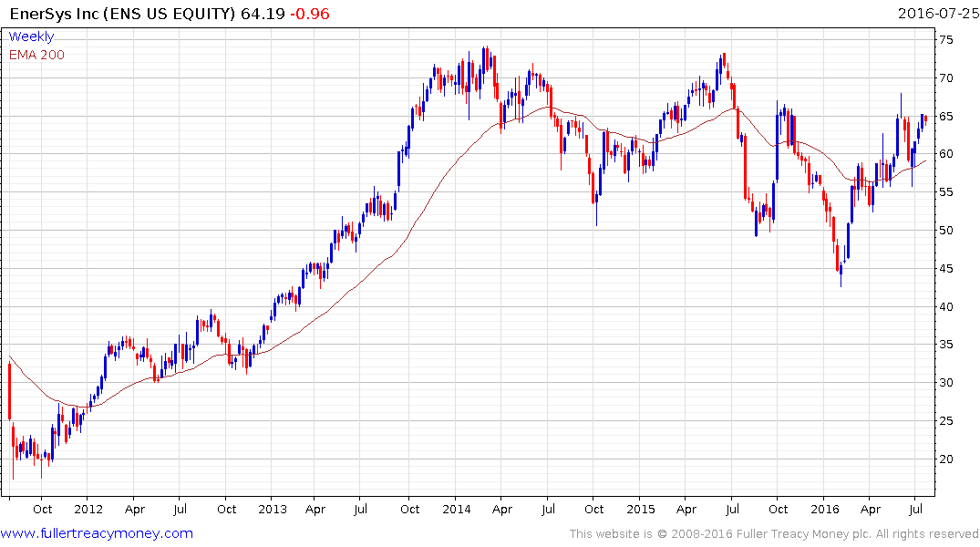Image resolution: width=980 pixels, height=547 pixels.
Task: Open the www.fullertreacymoney.com link
Action: 97,533
